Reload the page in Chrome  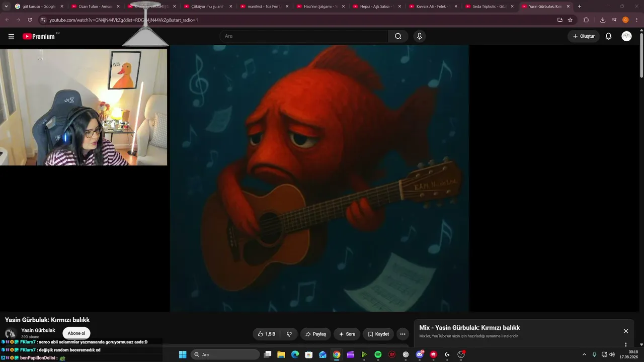click(x=30, y=20)
